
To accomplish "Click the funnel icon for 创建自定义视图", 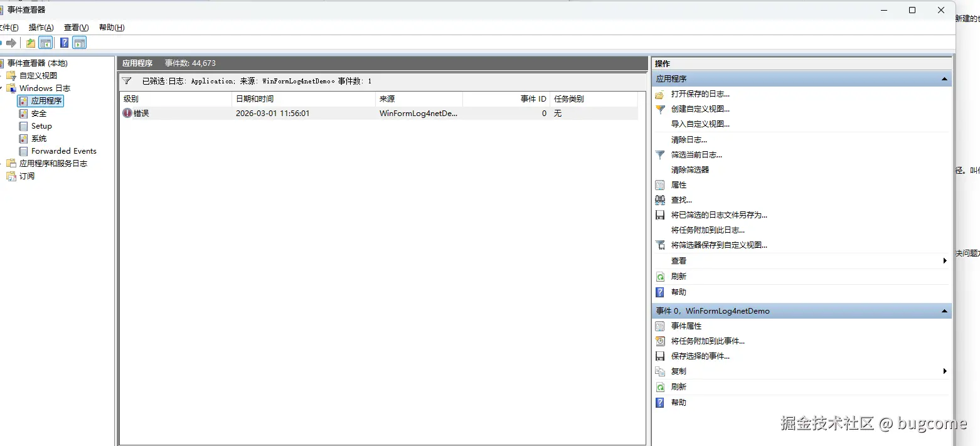I will [x=659, y=109].
